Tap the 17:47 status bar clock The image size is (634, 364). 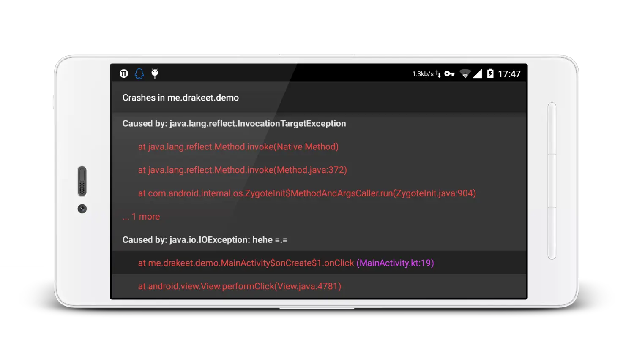pyautogui.click(x=509, y=74)
